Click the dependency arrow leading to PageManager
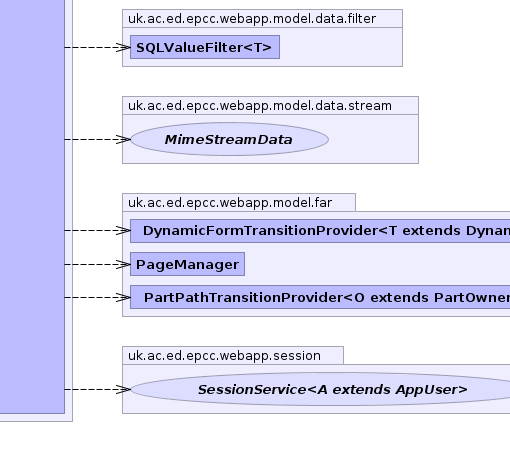510x459 pixels. tap(97, 264)
